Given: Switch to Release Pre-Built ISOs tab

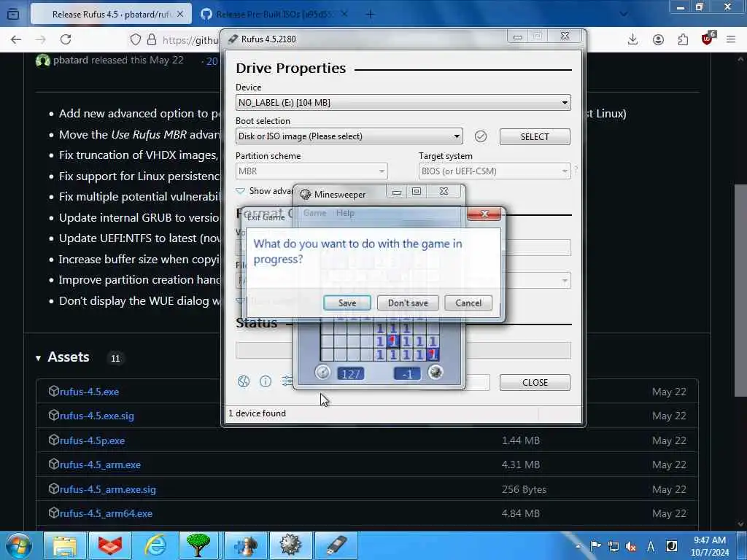Looking at the screenshot, I should click(274, 15).
